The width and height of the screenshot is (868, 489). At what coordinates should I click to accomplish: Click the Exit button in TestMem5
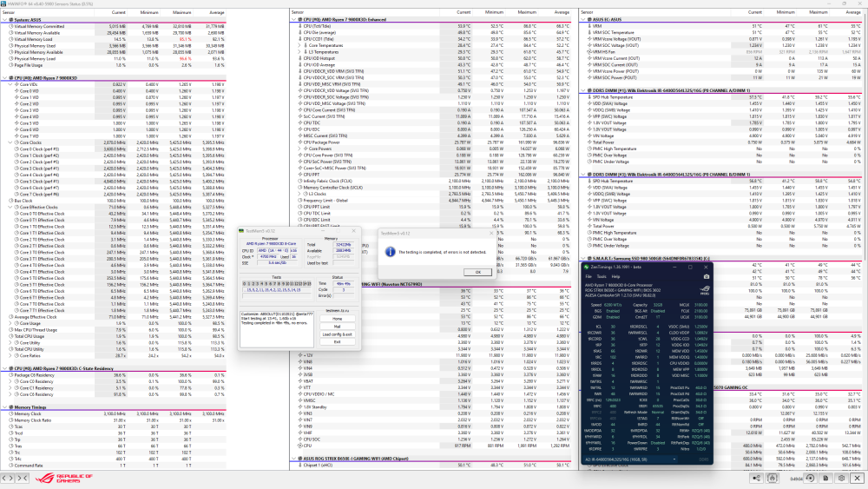338,341
